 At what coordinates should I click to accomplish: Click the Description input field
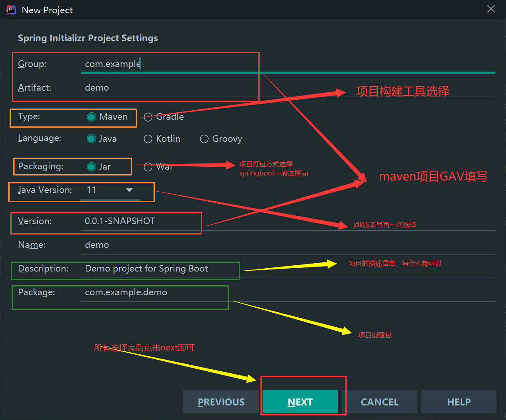point(288,269)
